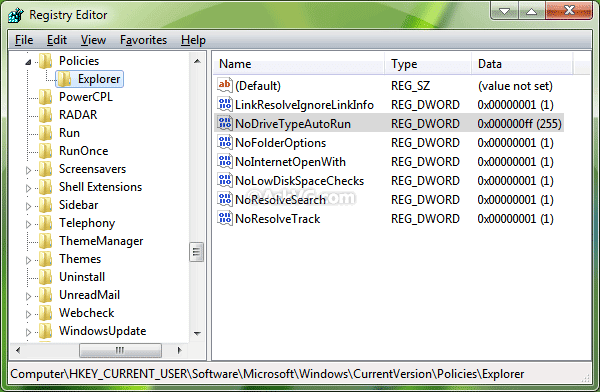Click the Policies folder icon
The image size is (600, 392).
click(x=46, y=61)
